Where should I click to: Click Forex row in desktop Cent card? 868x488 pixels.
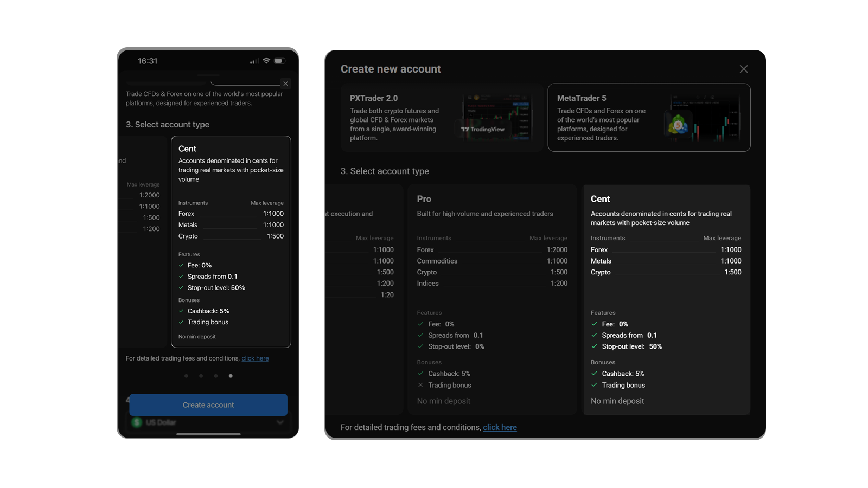pyautogui.click(x=666, y=250)
